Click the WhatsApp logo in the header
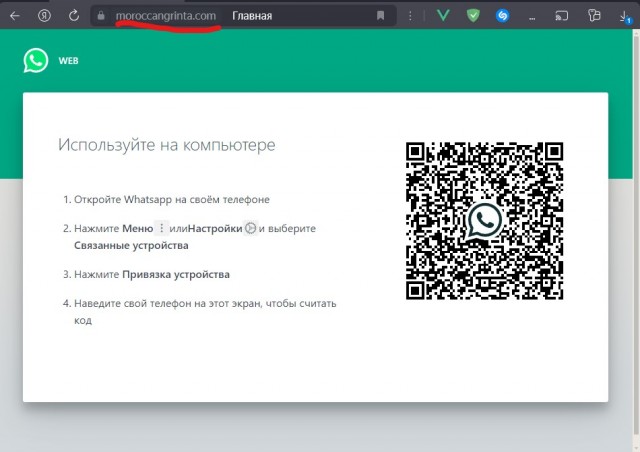 tap(36, 60)
